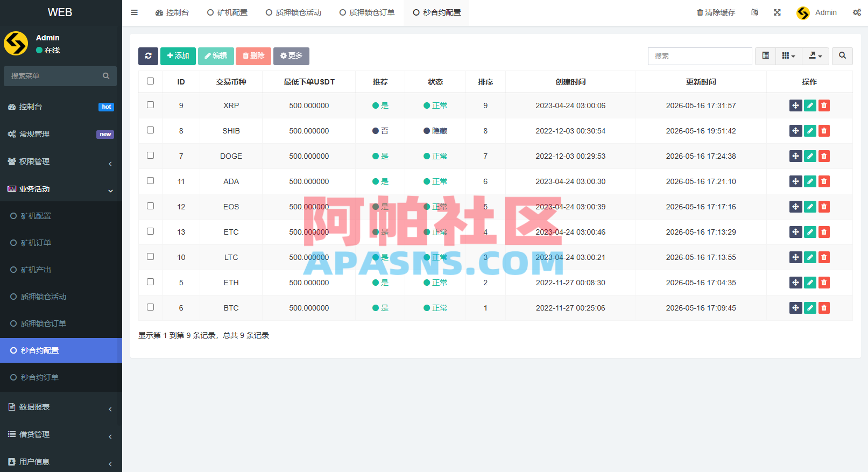The height and width of the screenshot is (472, 868).
Task: Click the red 删除 button
Action: coord(253,56)
